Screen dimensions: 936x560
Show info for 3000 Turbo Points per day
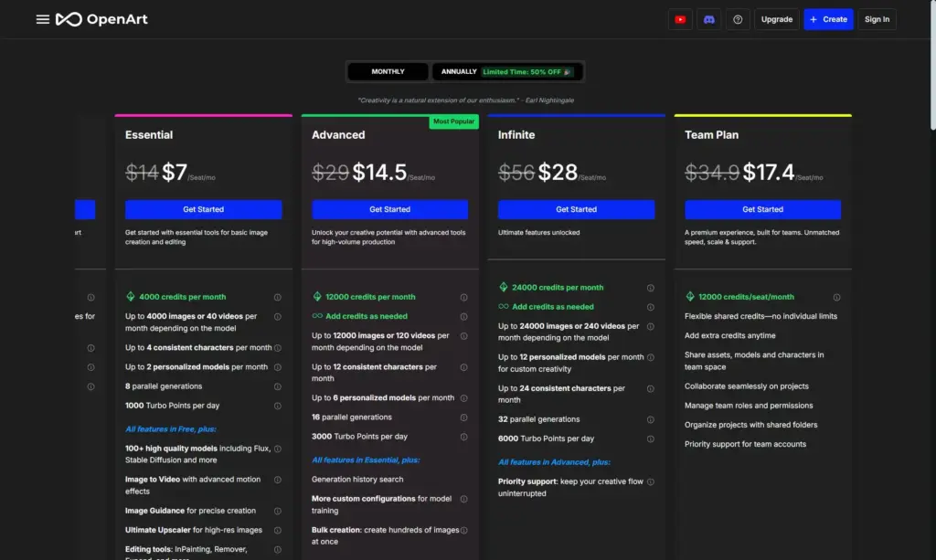(463, 437)
